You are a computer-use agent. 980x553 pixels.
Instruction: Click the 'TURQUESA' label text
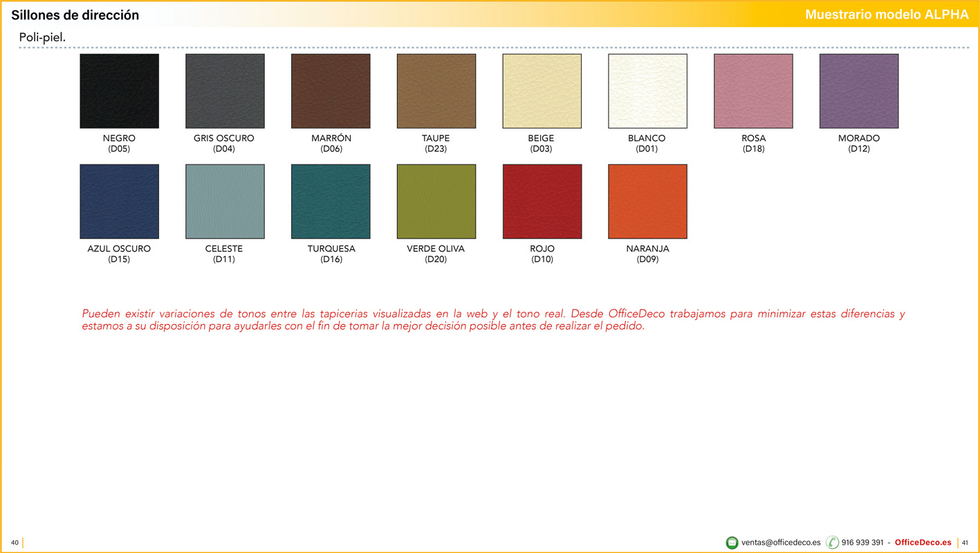point(331,249)
